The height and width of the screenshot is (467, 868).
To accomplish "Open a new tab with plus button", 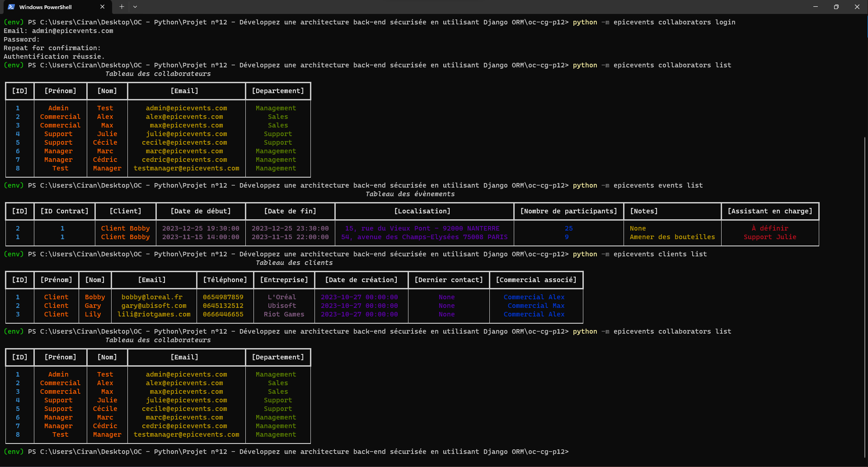I will [x=122, y=7].
